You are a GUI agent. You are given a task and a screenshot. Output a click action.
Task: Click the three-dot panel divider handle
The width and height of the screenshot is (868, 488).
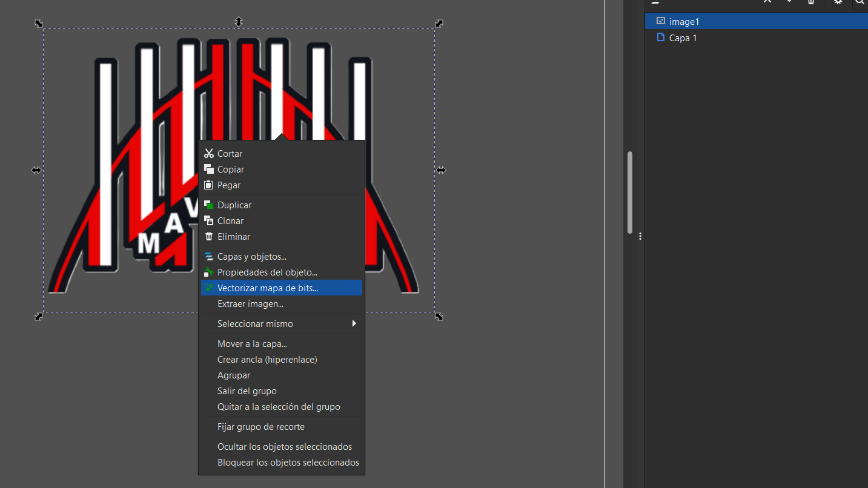[640, 236]
